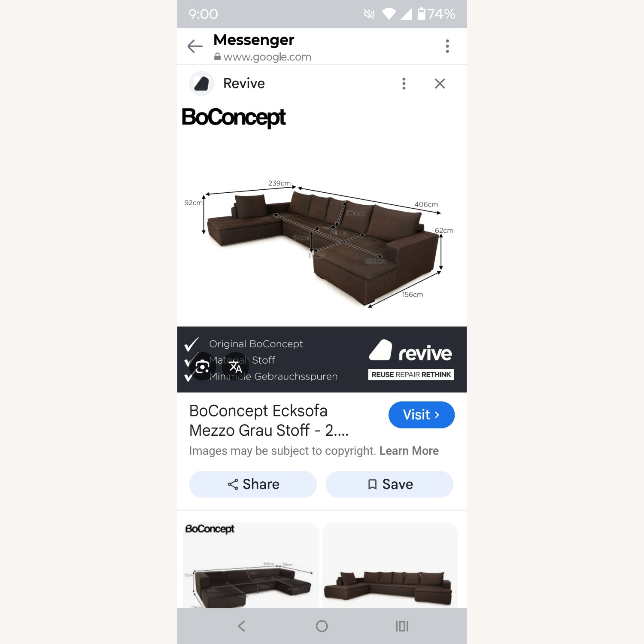The width and height of the screenshot is (644, 644).
Task: Tap the BoConcept Ecksofa Mezzo title
Action: [x=269, y=420]
